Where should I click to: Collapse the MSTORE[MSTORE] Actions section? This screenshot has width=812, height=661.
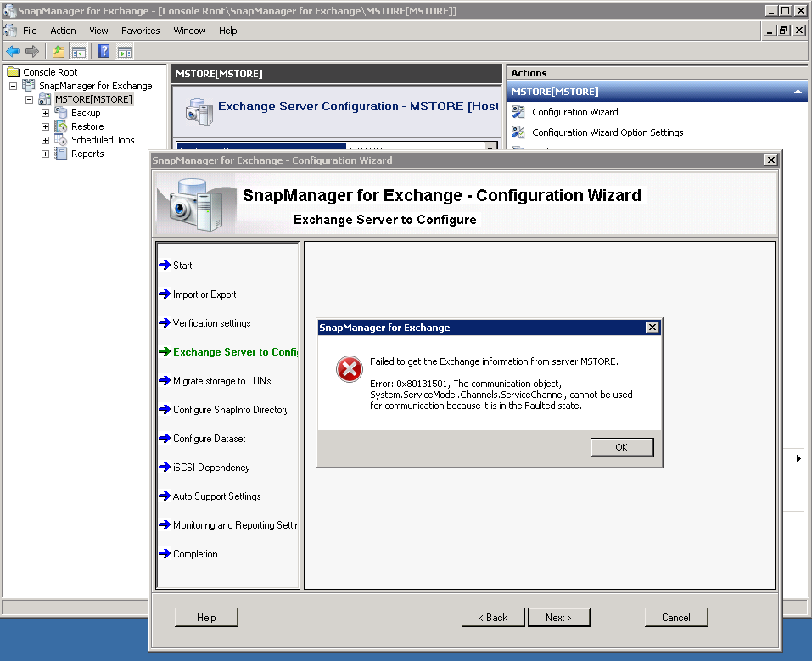click(x=798, y=92)
